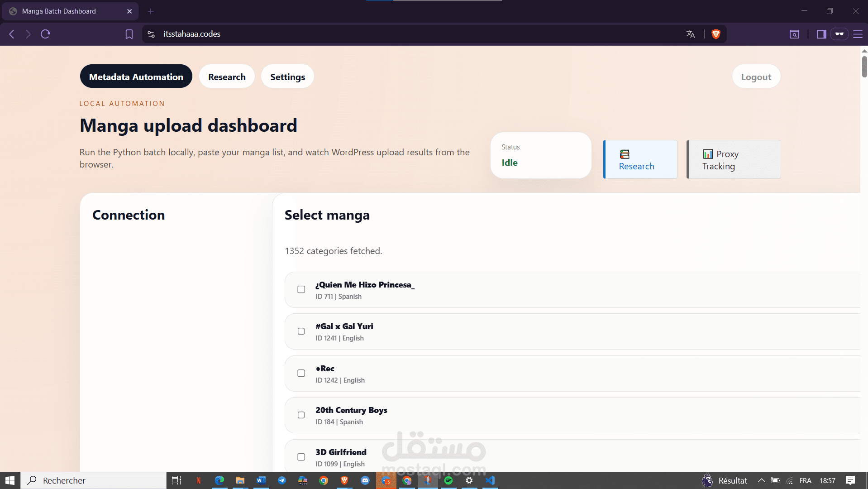Open Discord from the taskbar
The width and height of the screenshot is (868, 489).
click(365, 480)
